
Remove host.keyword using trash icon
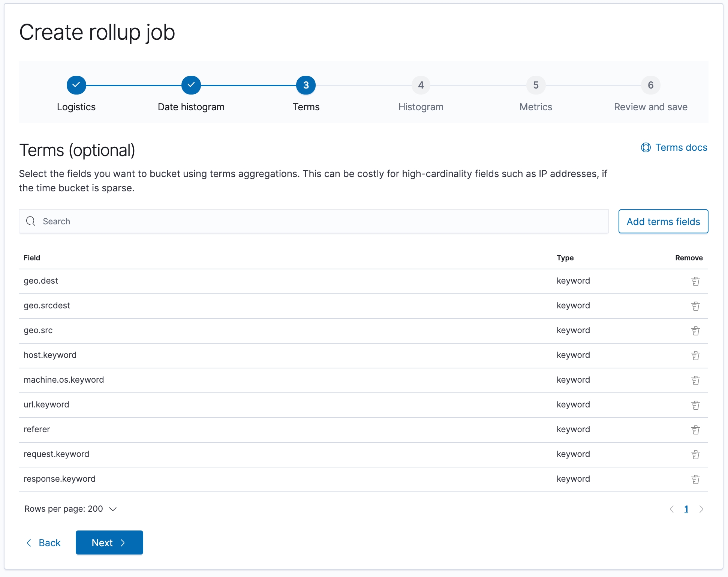pos(695,356)
